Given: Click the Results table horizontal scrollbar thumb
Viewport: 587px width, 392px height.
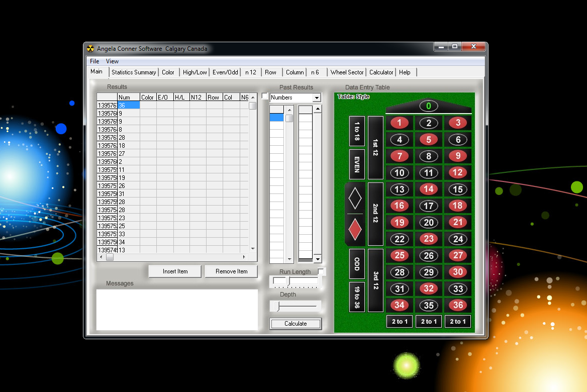Looking at the screenshot, I should [x=110, y=257].
